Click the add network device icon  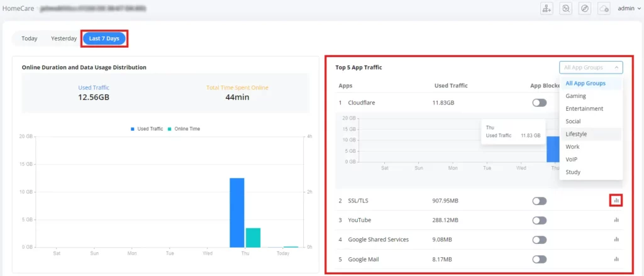click(x=547, y=9)
